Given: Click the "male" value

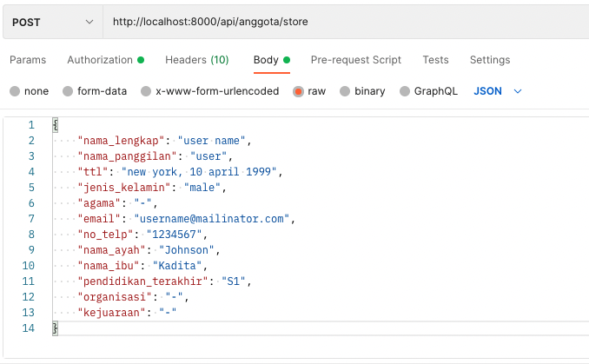Looking at the screenshot, I should (202, 188).
